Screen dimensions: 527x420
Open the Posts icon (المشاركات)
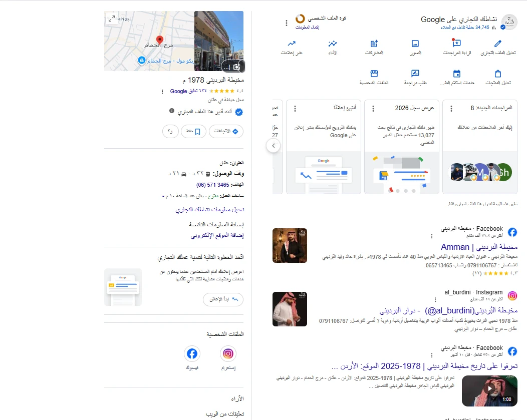pos(374,44)
